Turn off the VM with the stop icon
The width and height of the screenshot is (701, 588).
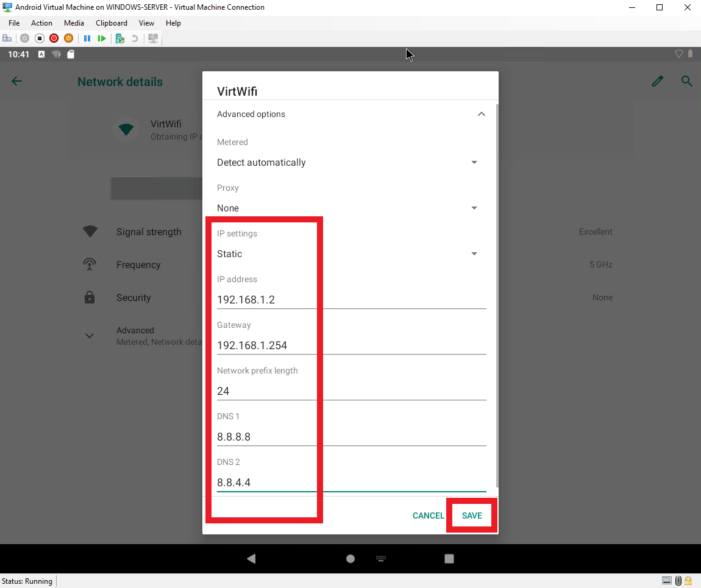pos(39,38)
